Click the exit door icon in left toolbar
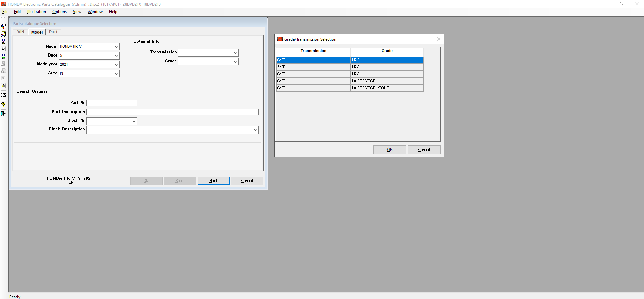644x299 pixels. [x=3, y=114]
